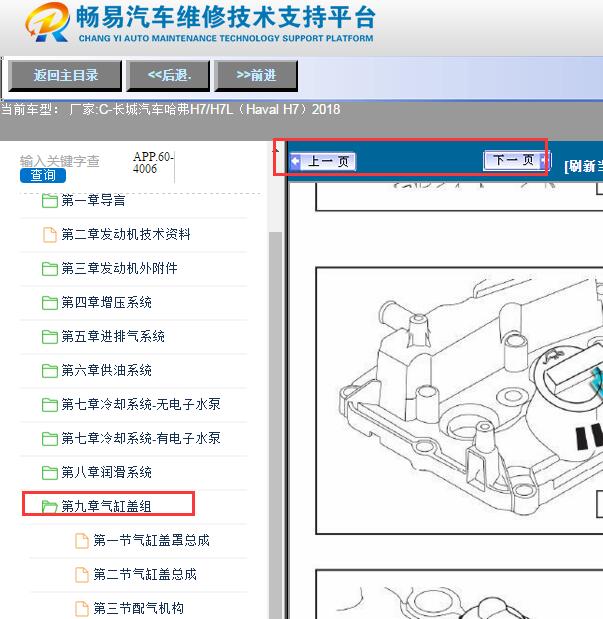Viewport: 603px width, 619px height.
Task: Click the 刷新 refresh link
Action: point(584,166)
